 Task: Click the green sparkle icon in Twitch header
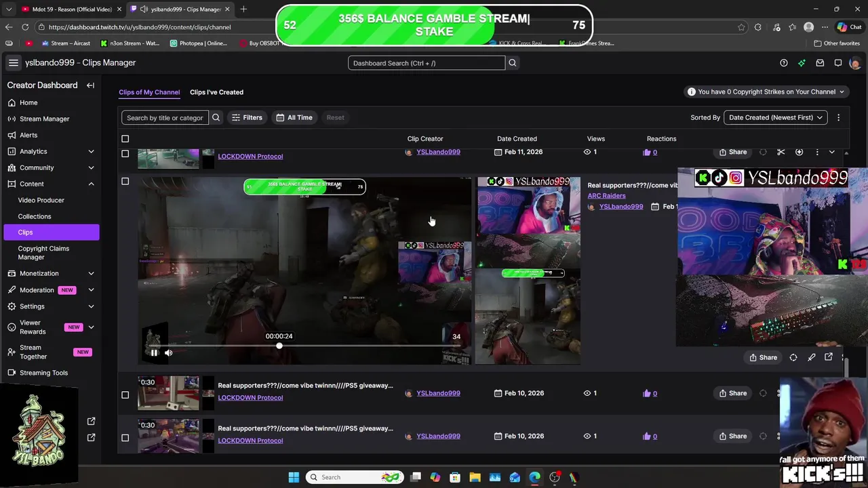pos(802,63)
